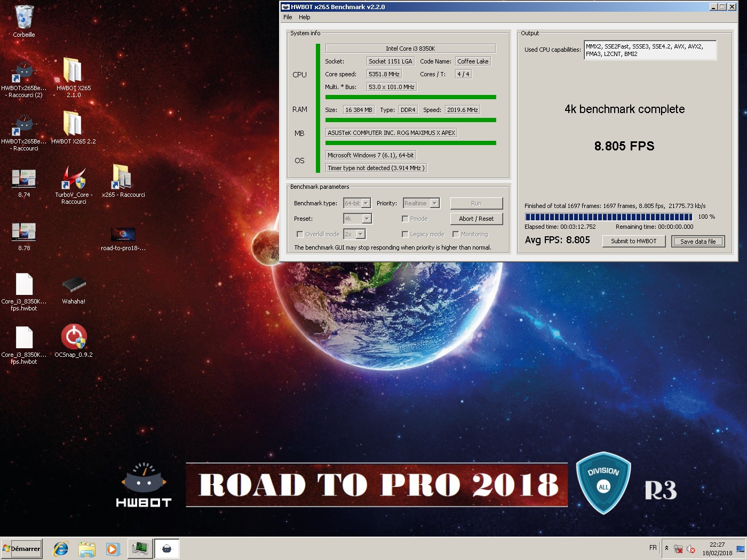The width and height of the screenshot is (747, 560).
Task: Click the Timer type not detected field
Action: 376,168
